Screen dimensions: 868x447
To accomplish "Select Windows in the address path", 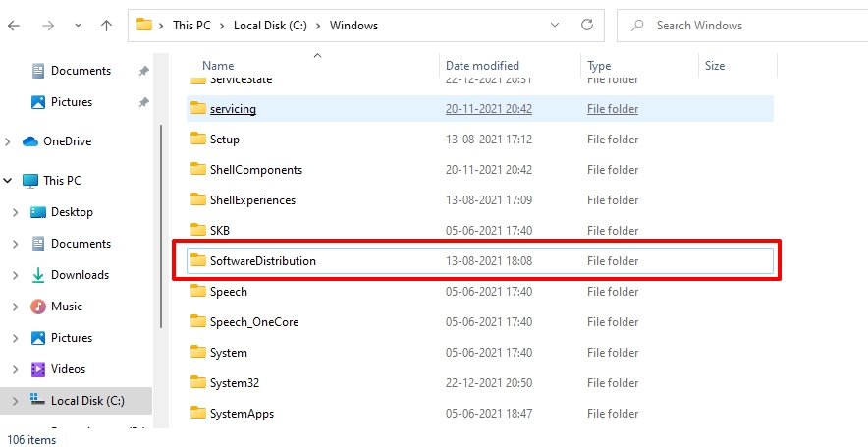I will pyautogui.click(x=353, y=26).
